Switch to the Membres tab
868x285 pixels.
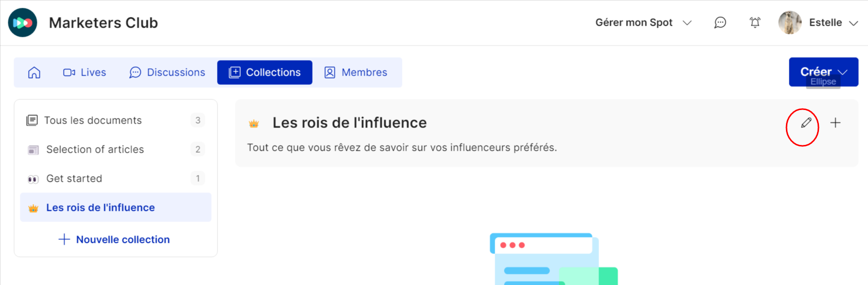pyautogui.click(x=356, y=72)
